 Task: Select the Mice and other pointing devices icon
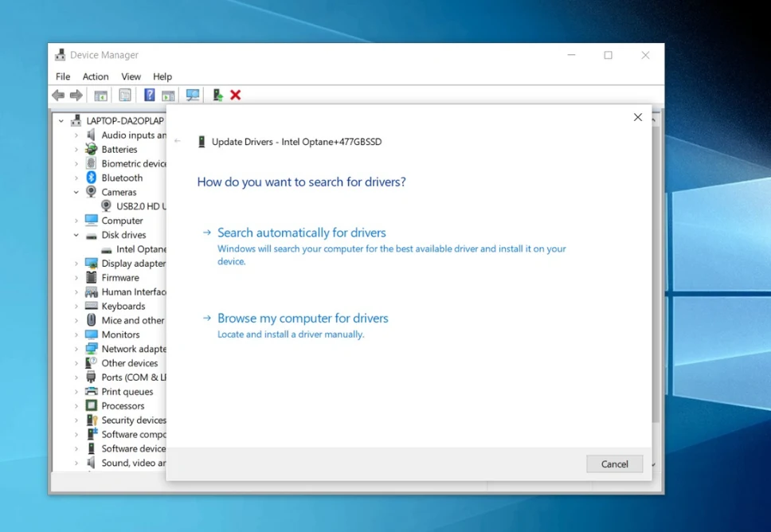[91, 320]
